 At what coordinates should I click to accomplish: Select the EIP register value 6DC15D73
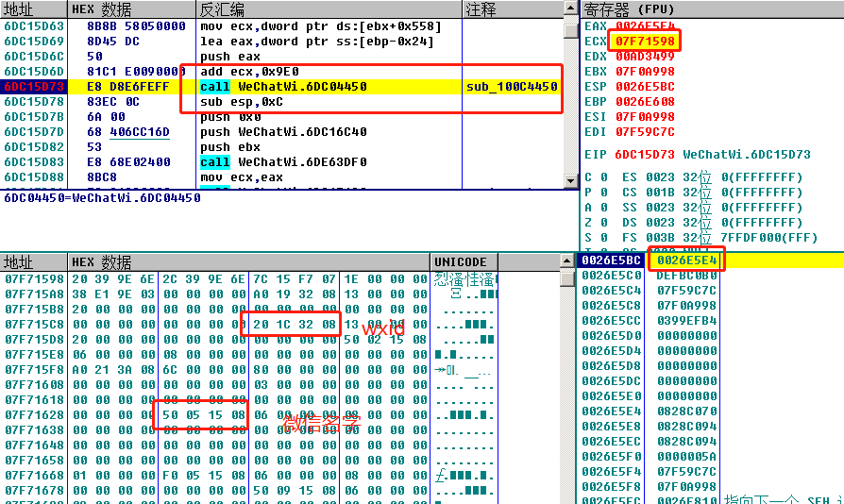pyautogui.click(x=644, y=155)
